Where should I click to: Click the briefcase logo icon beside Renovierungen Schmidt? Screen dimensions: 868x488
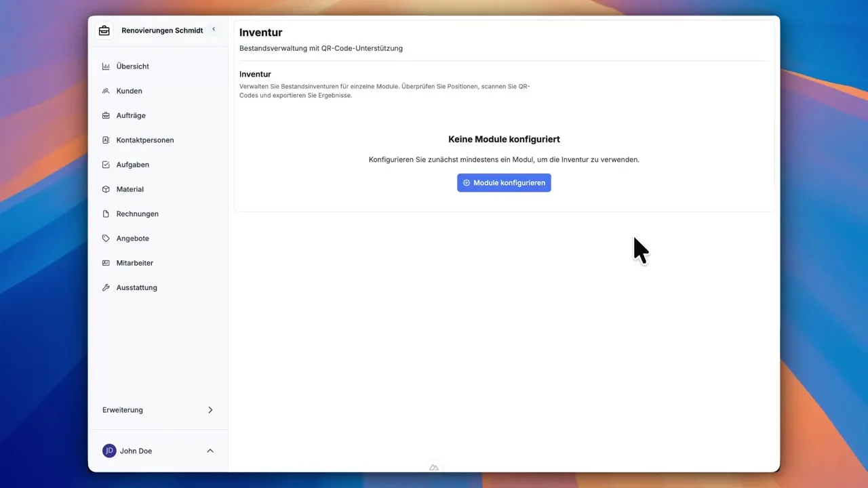coord(104,30)
